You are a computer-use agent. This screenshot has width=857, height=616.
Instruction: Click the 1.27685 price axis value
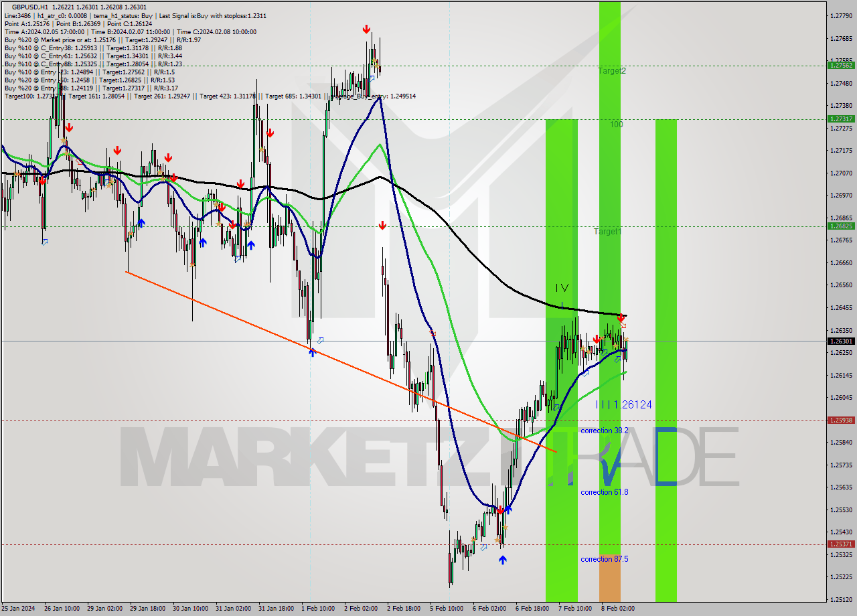click(x=841, y=38)
